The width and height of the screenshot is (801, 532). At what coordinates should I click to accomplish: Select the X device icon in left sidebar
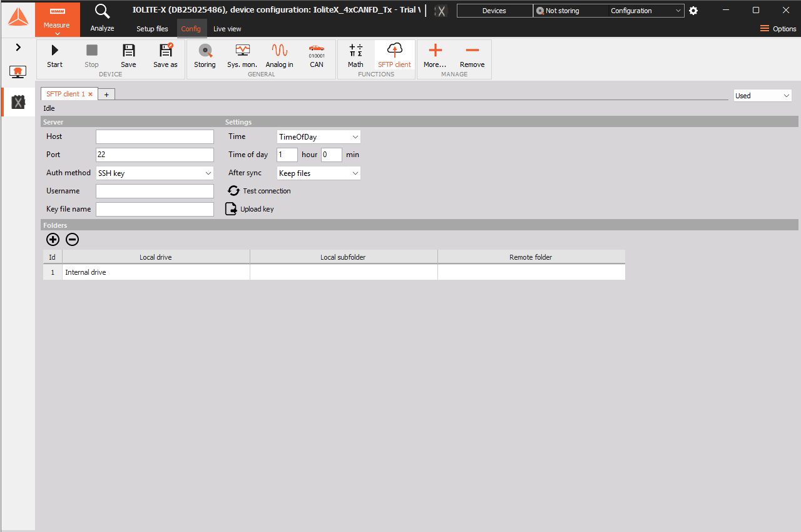pyautogui.click(x=18, y=102)
